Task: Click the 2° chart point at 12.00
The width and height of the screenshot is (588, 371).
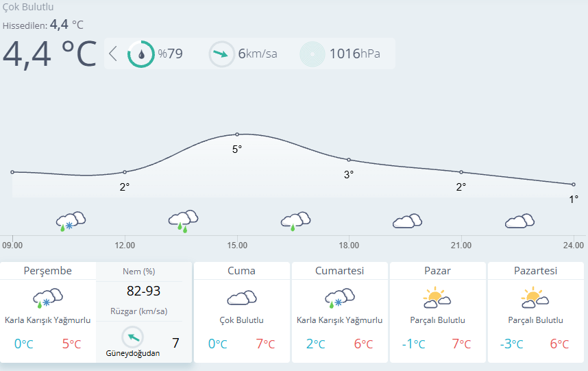Action: (125, 172)
